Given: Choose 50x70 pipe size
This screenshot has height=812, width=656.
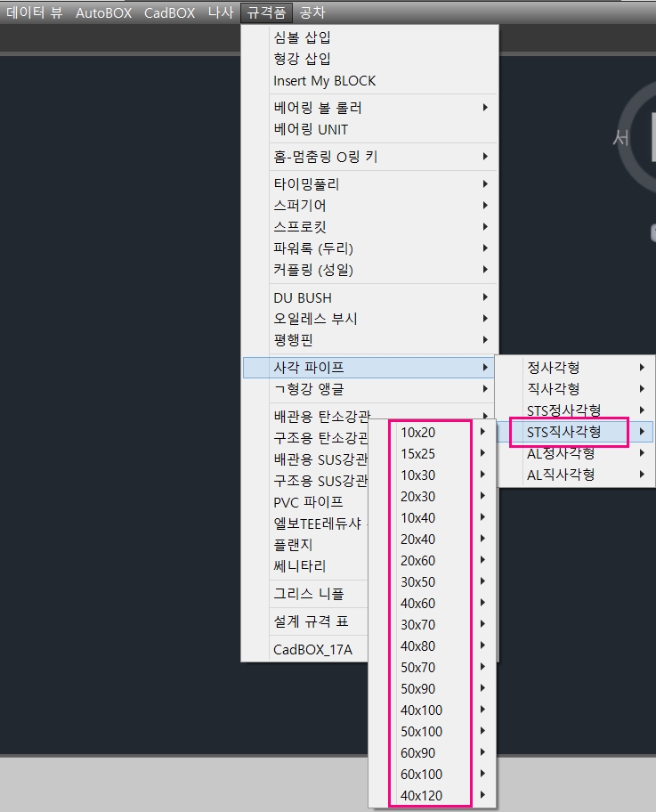Looking at the screenshot, I should click(433, 667).
